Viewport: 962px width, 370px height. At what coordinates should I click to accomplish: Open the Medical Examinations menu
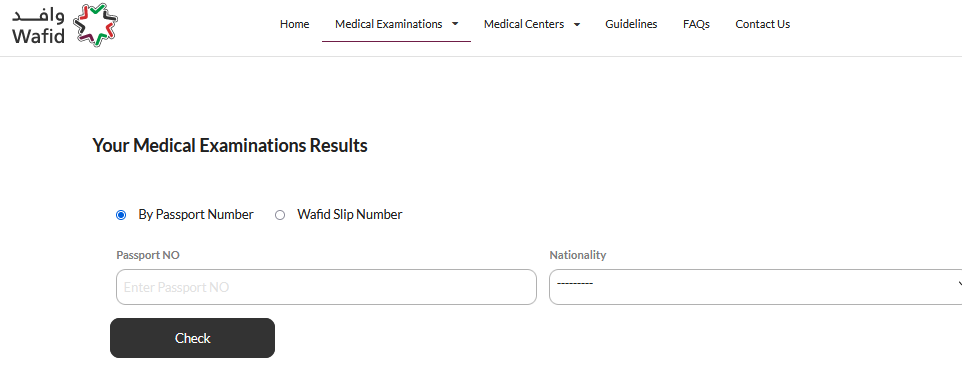[388, 24]
